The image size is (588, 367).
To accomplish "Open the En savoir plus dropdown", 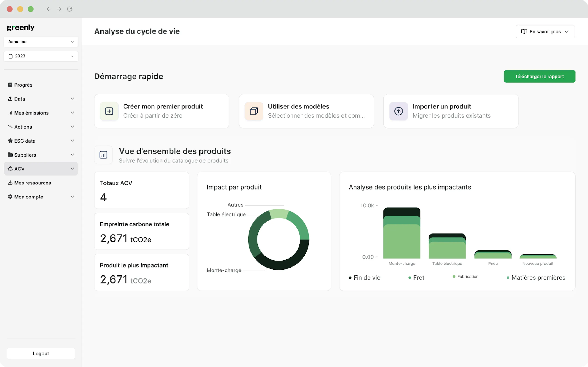I will 545,31.
